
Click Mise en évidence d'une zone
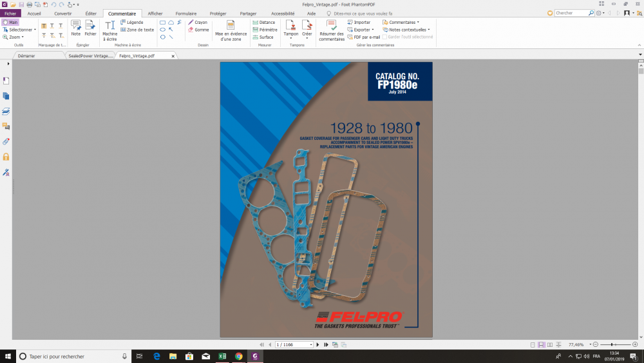[x=231, y=30]
